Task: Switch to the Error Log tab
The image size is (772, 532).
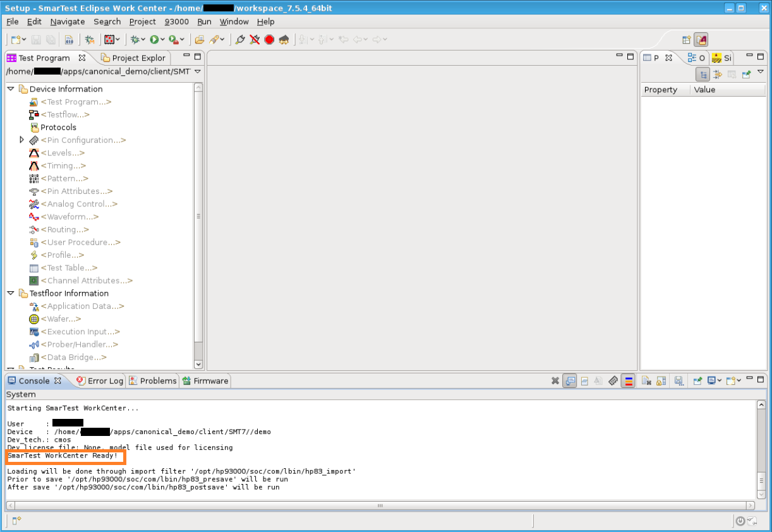Action: click(x=100, y=381)
